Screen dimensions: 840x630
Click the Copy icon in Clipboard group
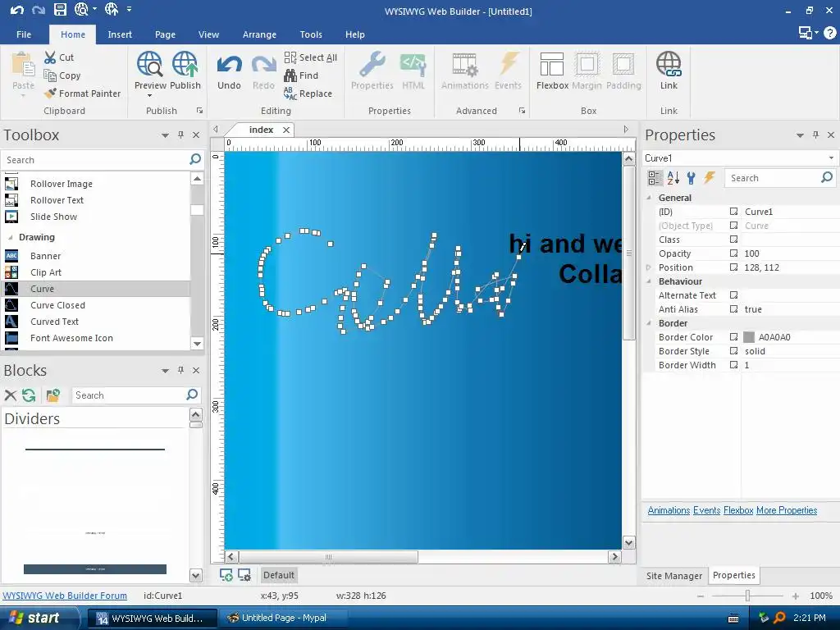pos(50,75)
